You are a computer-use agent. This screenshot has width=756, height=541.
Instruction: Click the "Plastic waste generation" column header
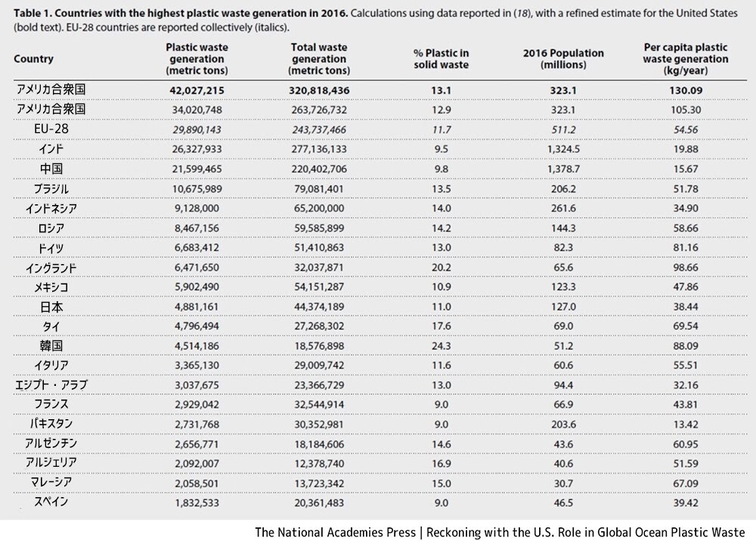point(197,58)
